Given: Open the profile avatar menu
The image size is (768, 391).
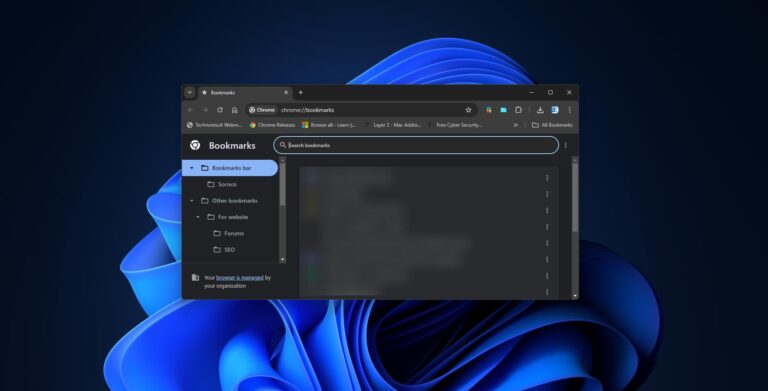Looking at the screenshot, I should pyautogui.click(x=555, y=110).
